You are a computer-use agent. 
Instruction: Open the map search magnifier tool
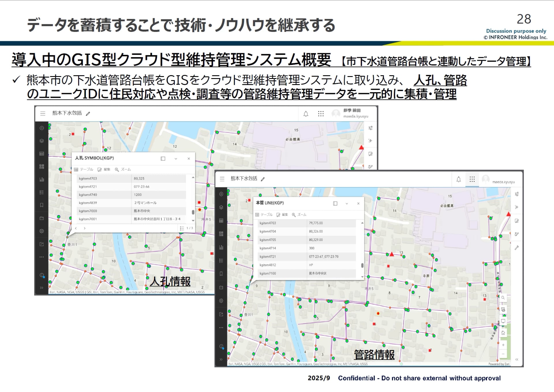(x=503, y=298)
